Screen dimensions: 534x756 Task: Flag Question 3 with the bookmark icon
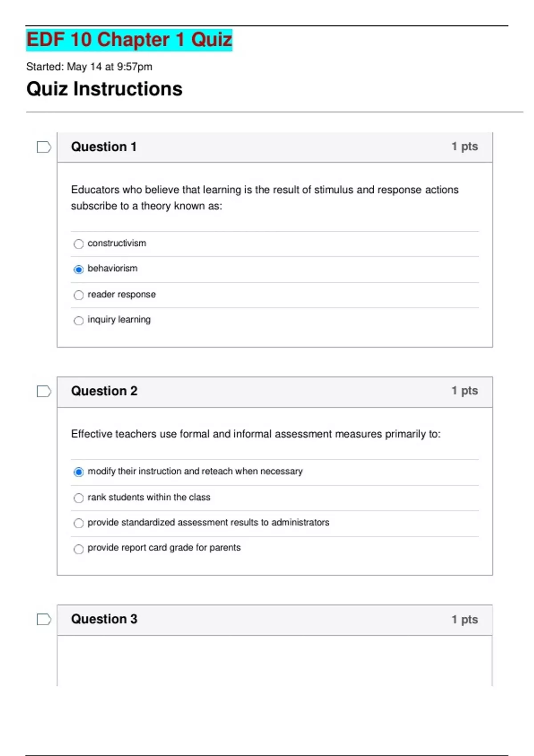[44, 619]
